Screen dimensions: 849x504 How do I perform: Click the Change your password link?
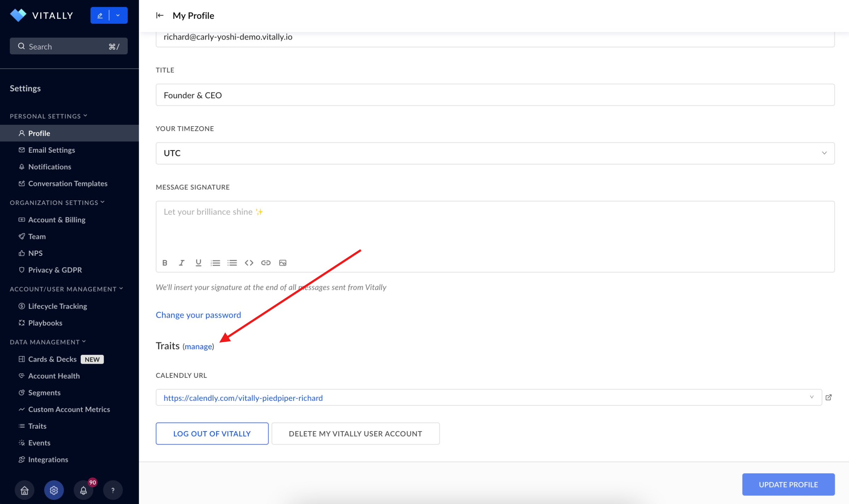tap(198, 315)
